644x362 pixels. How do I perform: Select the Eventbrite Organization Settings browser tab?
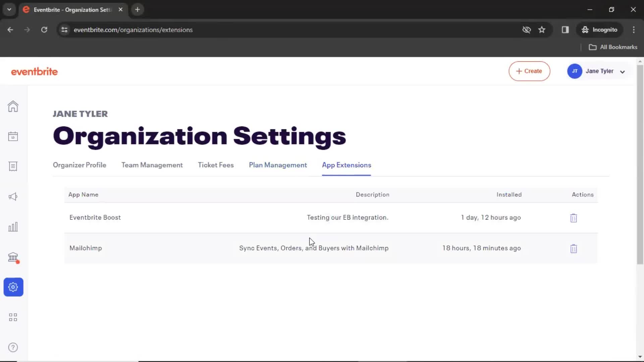click(x=72, y=10)
